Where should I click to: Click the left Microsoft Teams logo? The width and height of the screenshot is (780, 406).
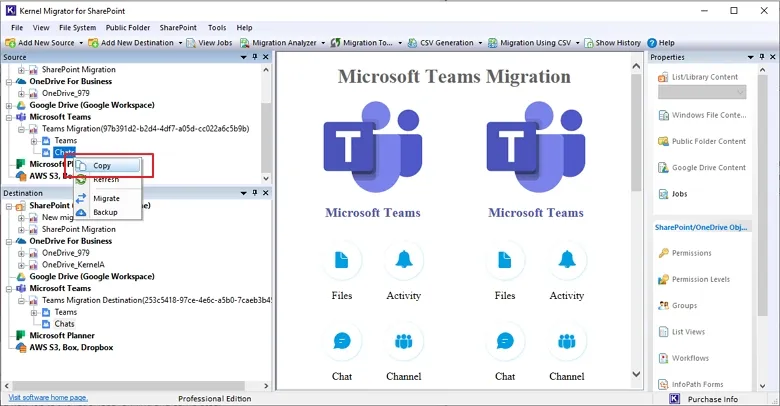click(x=373, y=147)
